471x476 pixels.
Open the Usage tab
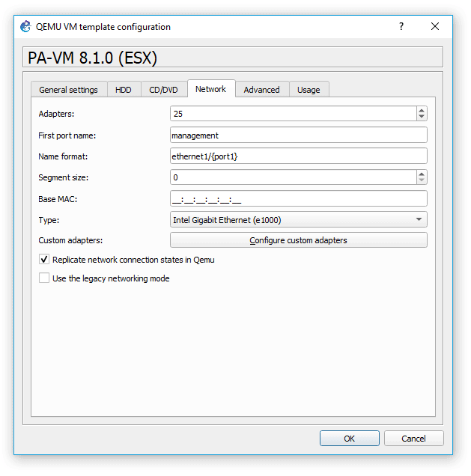click(x=309, y=90)
